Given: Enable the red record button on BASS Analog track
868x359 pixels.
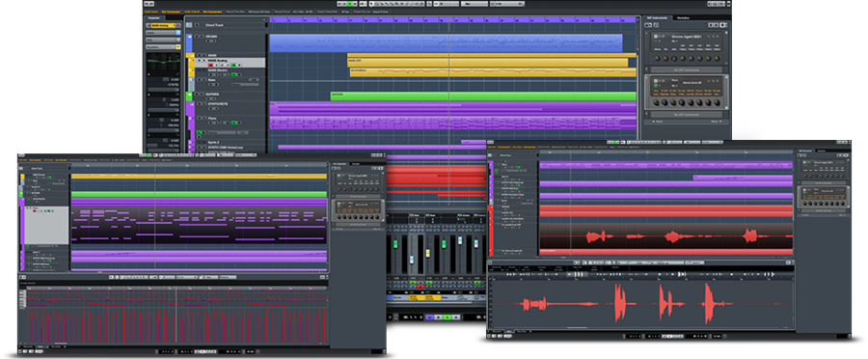Looking at the screenshot, I should [210, 66].
